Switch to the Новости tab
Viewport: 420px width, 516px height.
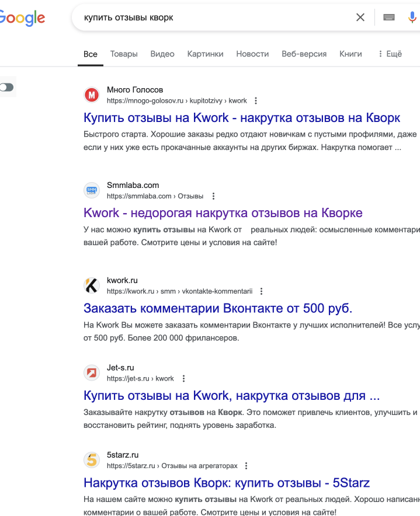coord(252,54)
